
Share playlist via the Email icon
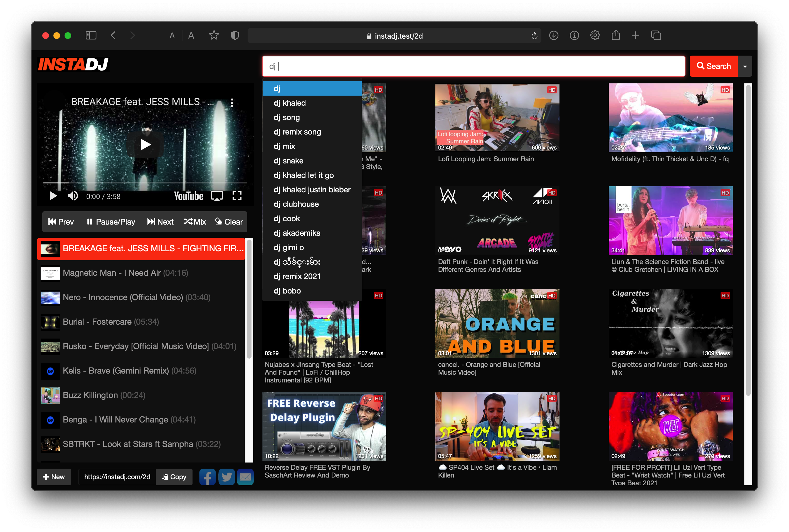(x=245, y=477)
